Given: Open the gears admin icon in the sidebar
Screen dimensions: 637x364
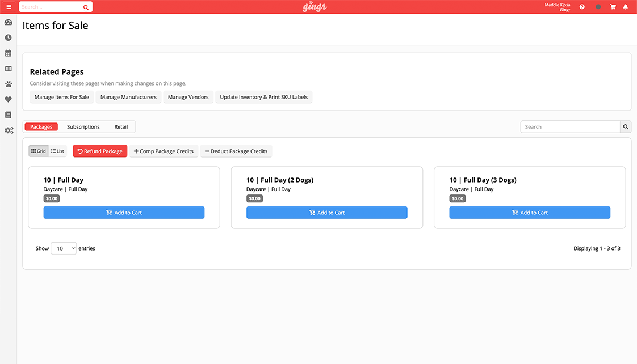Looking at the screenshot, I should 9,130.
